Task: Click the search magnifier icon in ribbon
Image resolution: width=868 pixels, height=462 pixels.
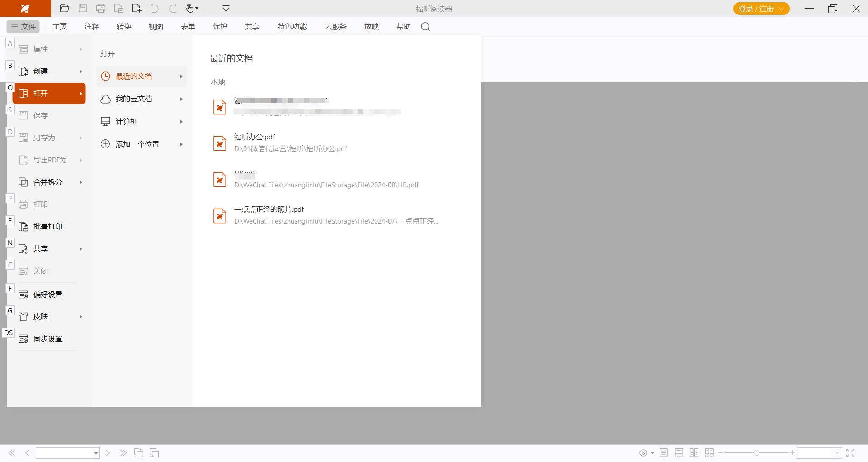Action: 425,27
